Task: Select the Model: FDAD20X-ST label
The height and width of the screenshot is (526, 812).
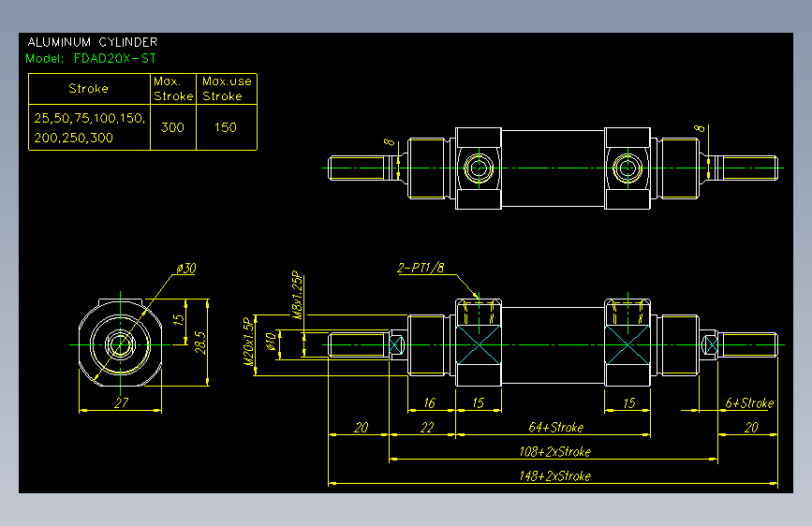Action: click(x=91, y=59)
